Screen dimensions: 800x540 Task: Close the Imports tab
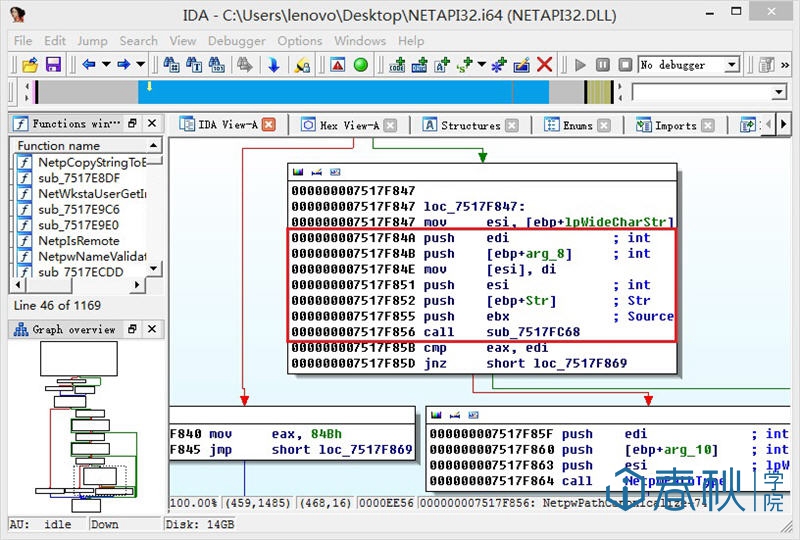(x=708, y=125)
